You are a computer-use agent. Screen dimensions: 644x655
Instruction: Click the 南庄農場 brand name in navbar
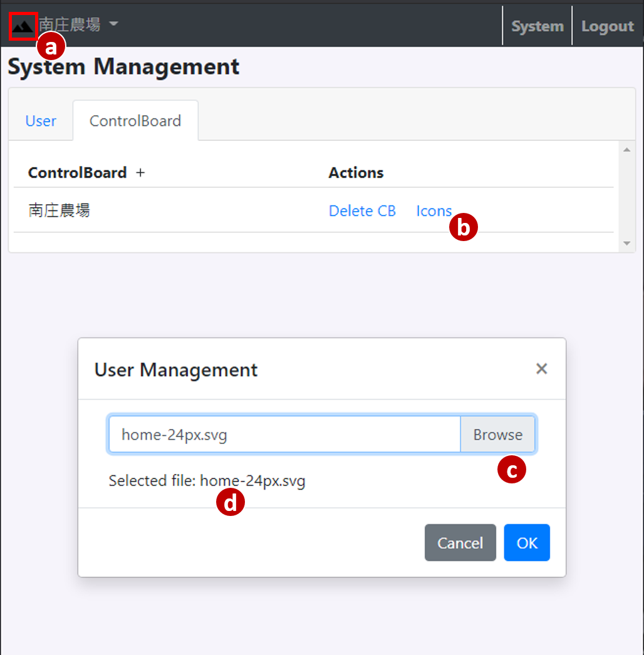70,24
